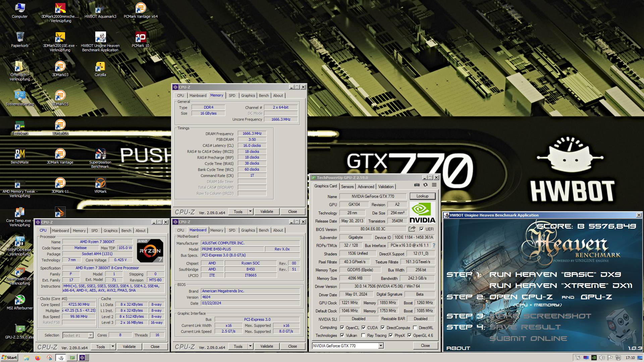The image size is (644, 362).
Task: Click the clock showing 17:10
Action: point(630,358)
